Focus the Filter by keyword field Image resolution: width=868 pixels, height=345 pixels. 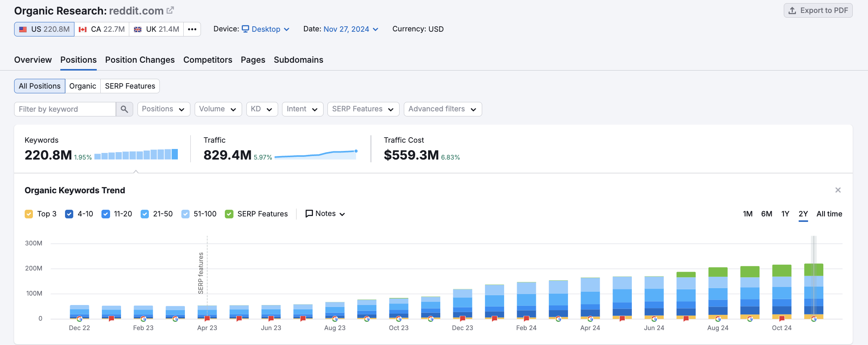click(x=65, y=109)
